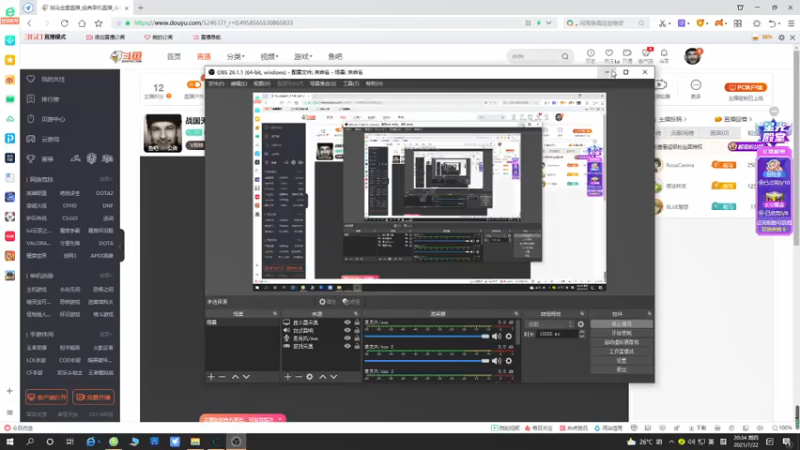
Task: Expand the 分类 dropdown in Douyu navigation
Action: click(236, 56)
